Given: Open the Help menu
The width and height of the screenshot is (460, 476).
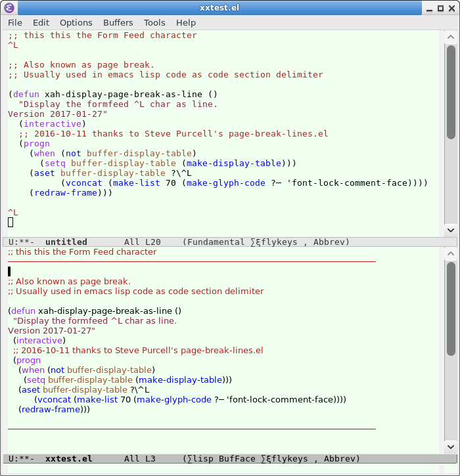Looking at the screenshot, I should (186, 23).
